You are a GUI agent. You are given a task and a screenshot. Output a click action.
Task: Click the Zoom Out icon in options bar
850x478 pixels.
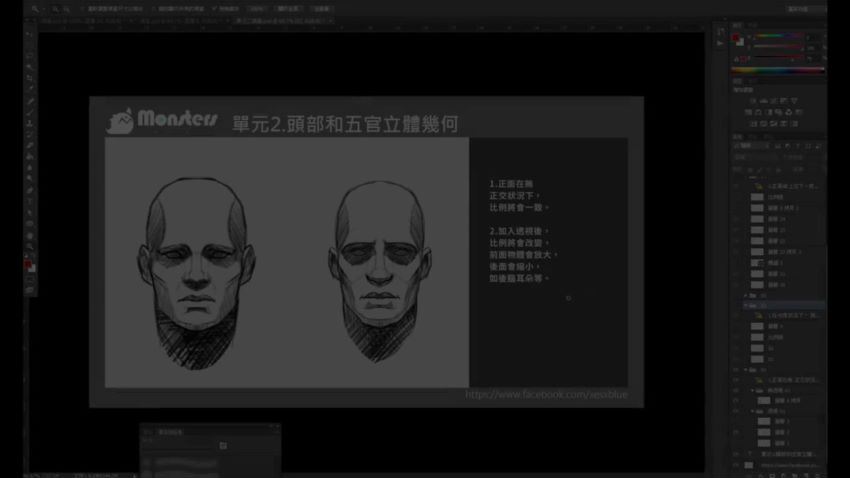67,9
